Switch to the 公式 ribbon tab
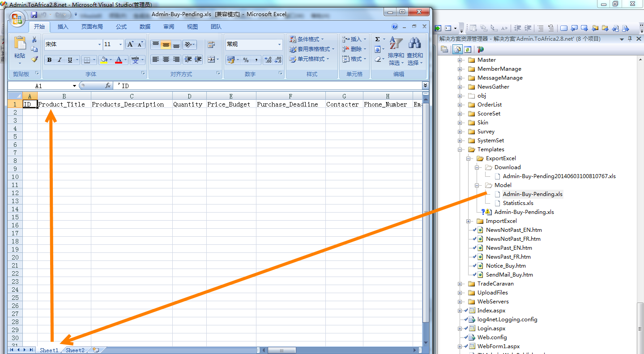The width and height of the screenshot is (644, 354). [121, 27]
